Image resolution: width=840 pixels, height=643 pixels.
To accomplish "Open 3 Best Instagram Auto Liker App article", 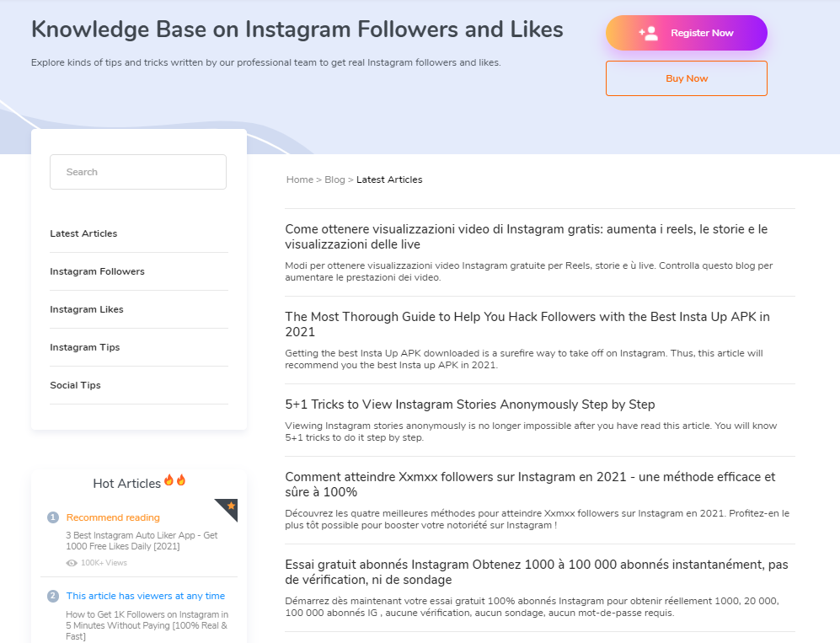I will coord(142,541).
